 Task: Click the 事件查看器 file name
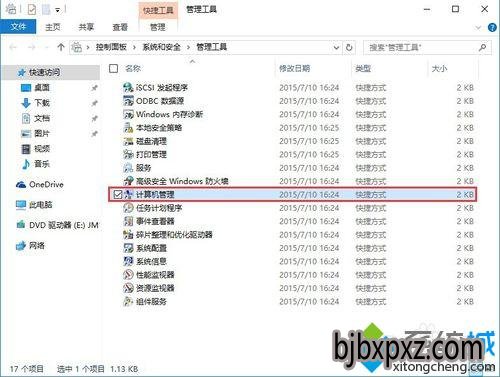click(x=155, y=221)
